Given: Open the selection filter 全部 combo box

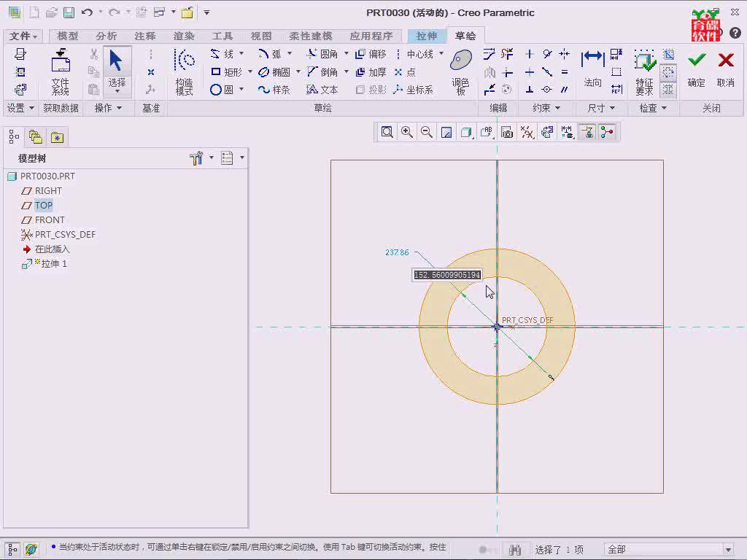Looking at the screenshot, I should coord(668,550).
